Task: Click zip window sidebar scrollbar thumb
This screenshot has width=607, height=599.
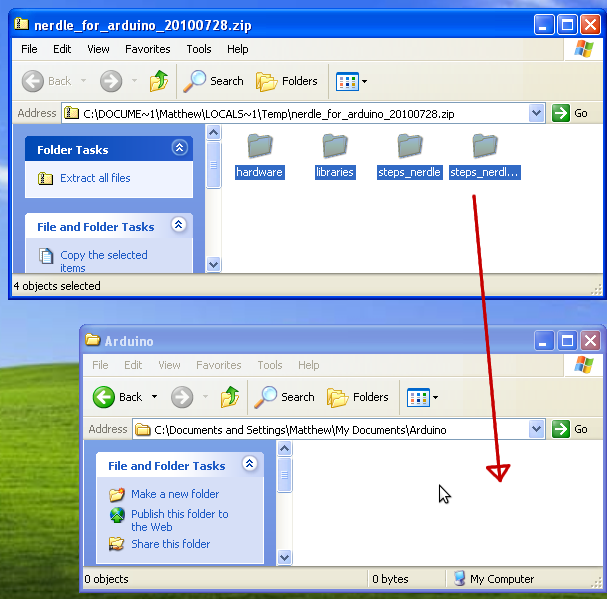Action: click(213, 165)
